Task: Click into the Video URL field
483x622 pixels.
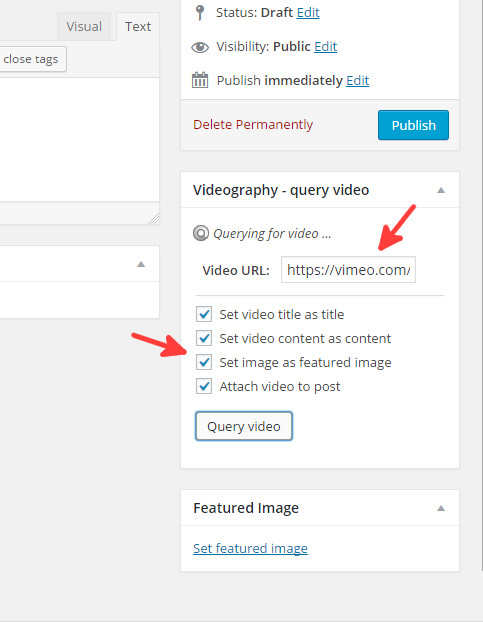Action: (349, 270)
